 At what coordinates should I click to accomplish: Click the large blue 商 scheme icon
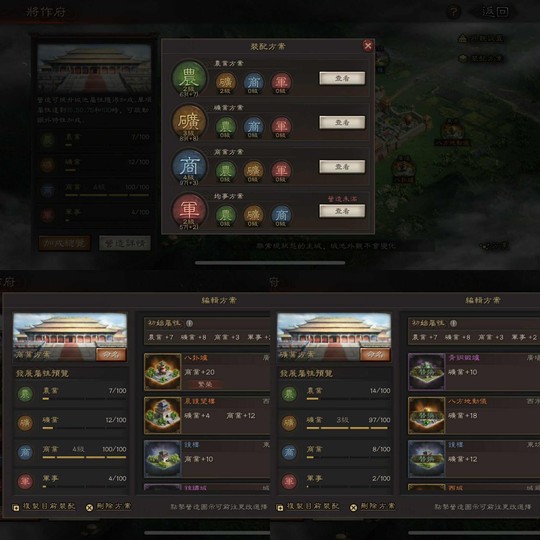189,166
